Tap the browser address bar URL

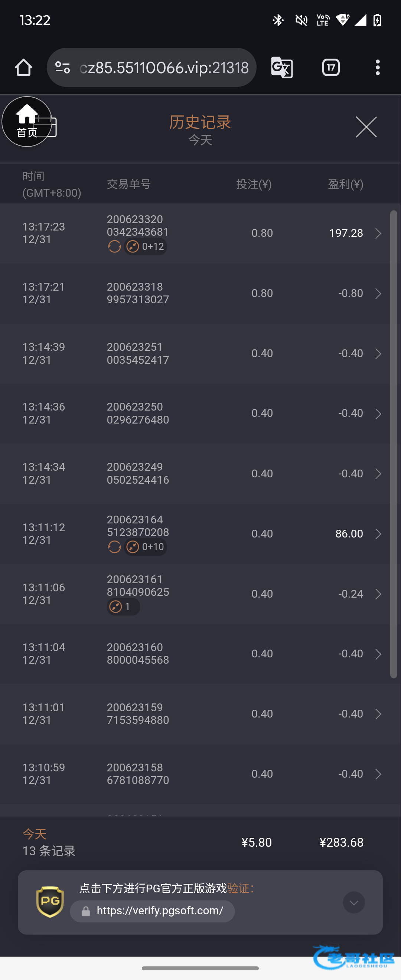pyautogui.click(x=164, y=68)
